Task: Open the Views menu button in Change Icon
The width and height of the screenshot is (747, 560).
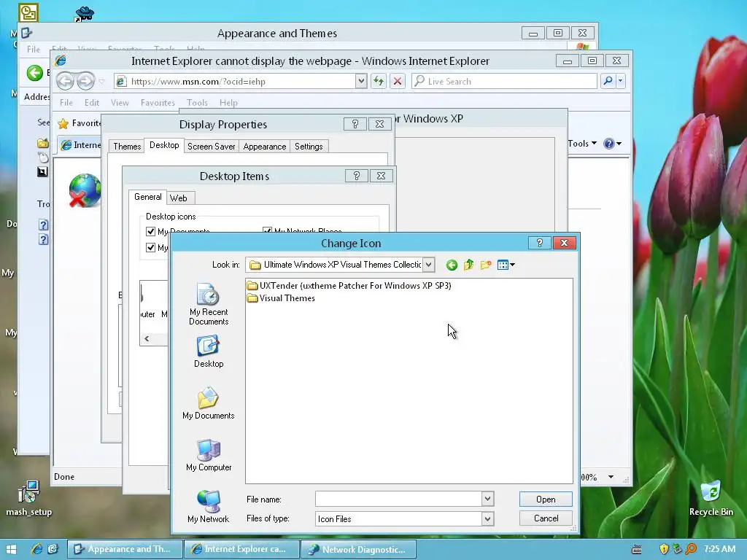Action: click(x=506, y=265)
